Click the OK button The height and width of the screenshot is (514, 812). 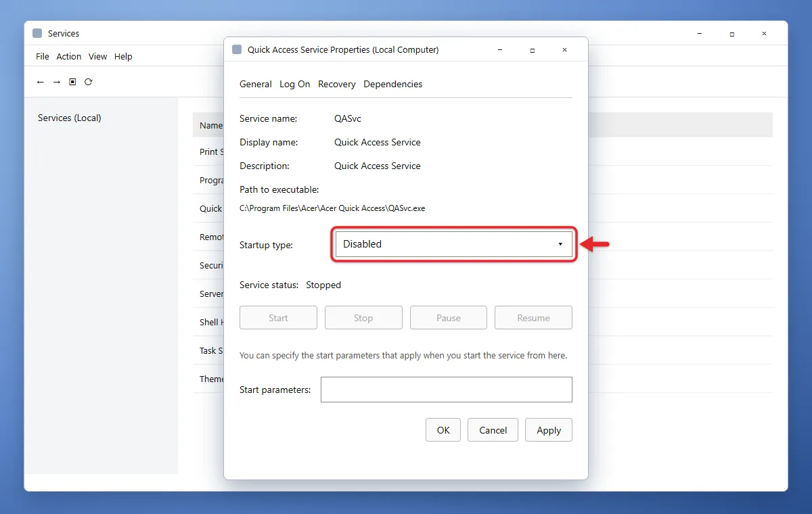tap(443, 430)
